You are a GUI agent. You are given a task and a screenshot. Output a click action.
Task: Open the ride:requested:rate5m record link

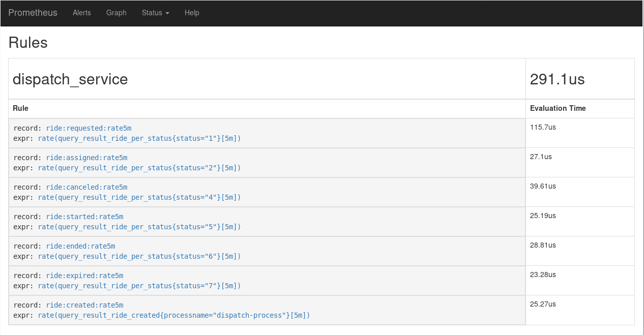[89, 128]
